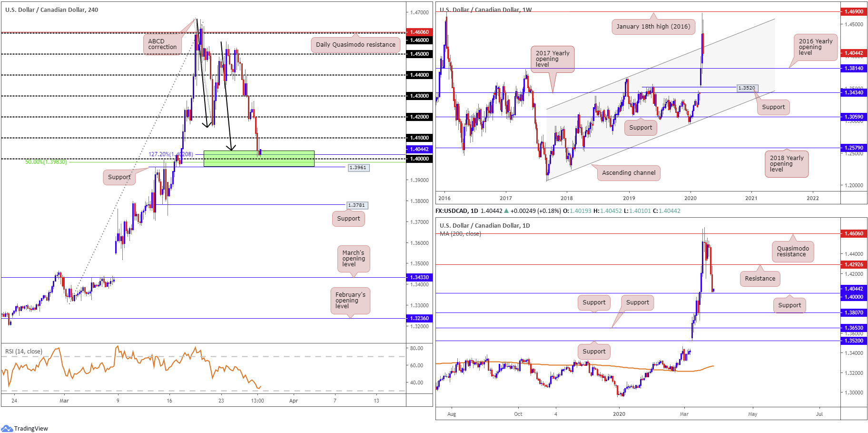Click the Support callout left of the green zone

pos(119,177)
